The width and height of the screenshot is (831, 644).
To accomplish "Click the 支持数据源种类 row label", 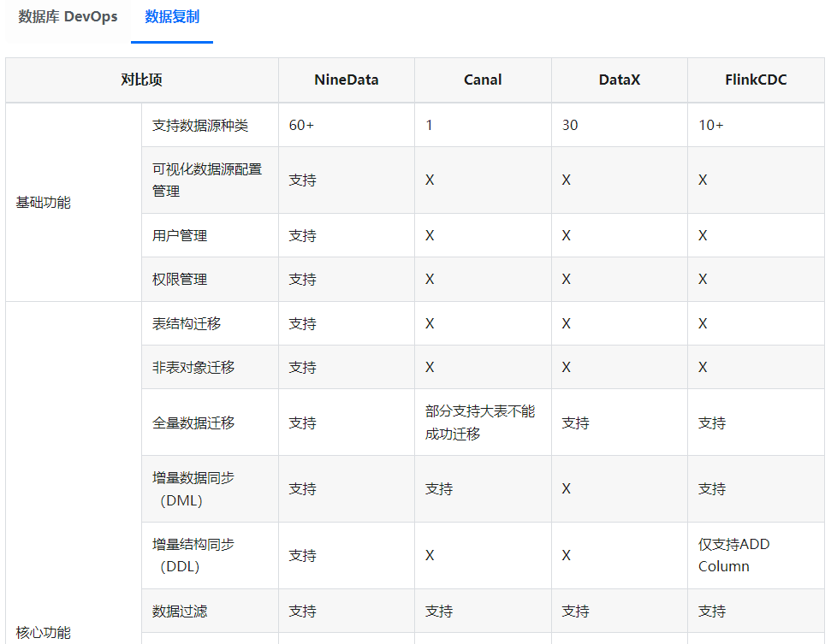I will click(200, 126).
